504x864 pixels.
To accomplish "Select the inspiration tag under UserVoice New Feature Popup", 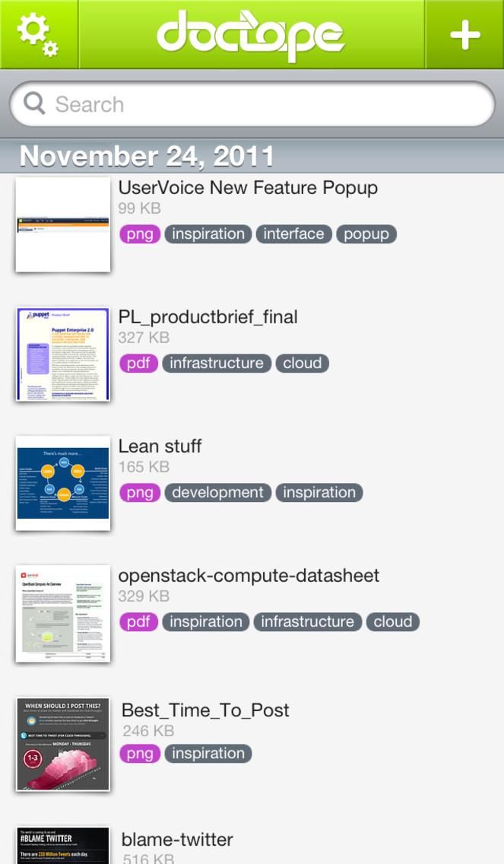I will [x=208, y=233].
